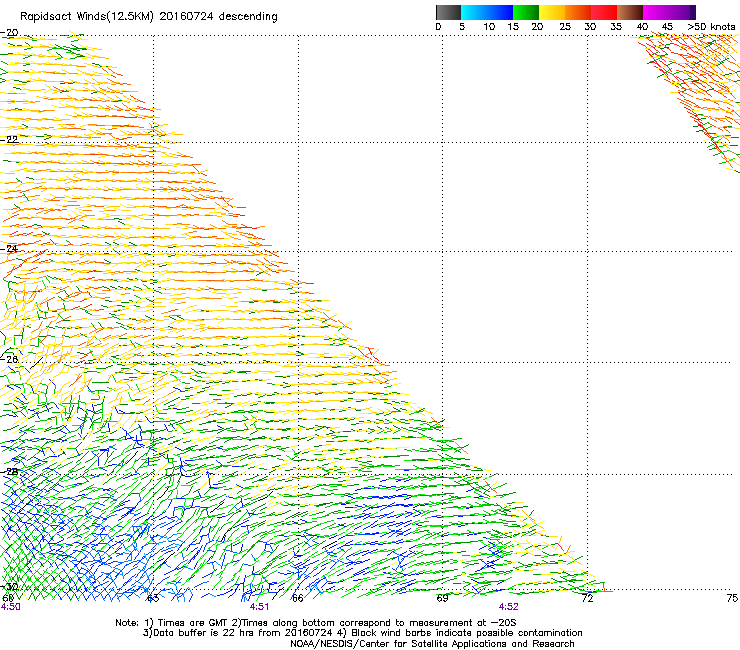Click the -26 latitude axis label
This screenshot has height=650, width=740.
(x=9, y=359)
